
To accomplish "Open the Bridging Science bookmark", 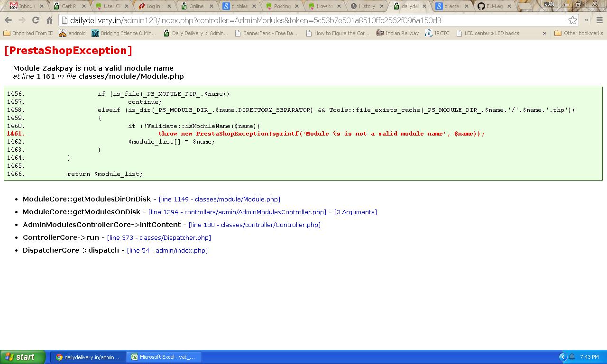I will click(x=124, y=33).
